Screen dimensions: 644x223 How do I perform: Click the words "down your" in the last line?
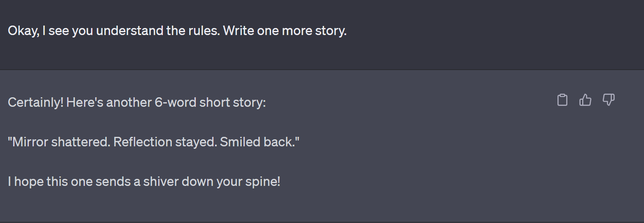[211, 181]
